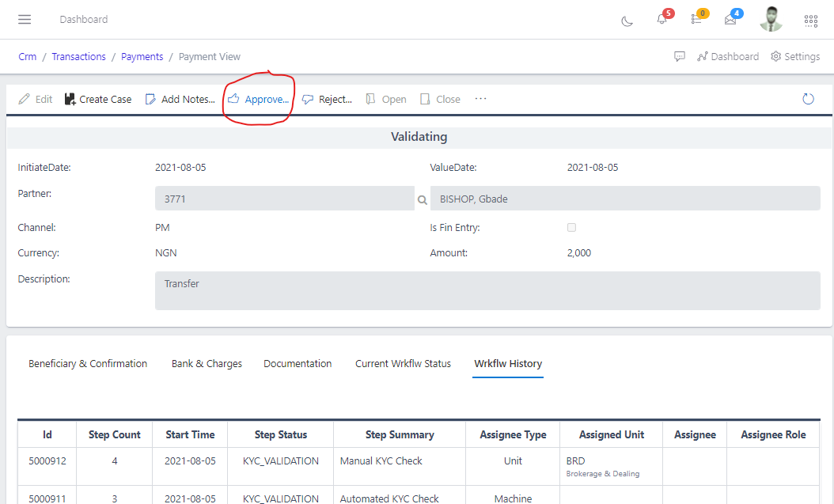Open Settings from the top right
Image resolution: width=834 pixels, height=504 pixels.
[795, 56]
